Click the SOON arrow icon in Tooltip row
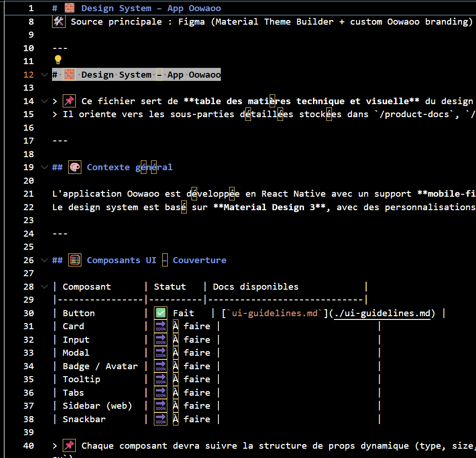476x458 pixels. click(161, 379)
